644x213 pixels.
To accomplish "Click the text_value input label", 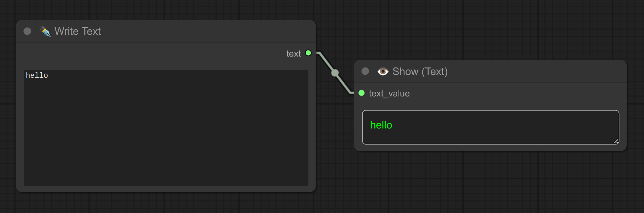I will [x=389, y=93].
